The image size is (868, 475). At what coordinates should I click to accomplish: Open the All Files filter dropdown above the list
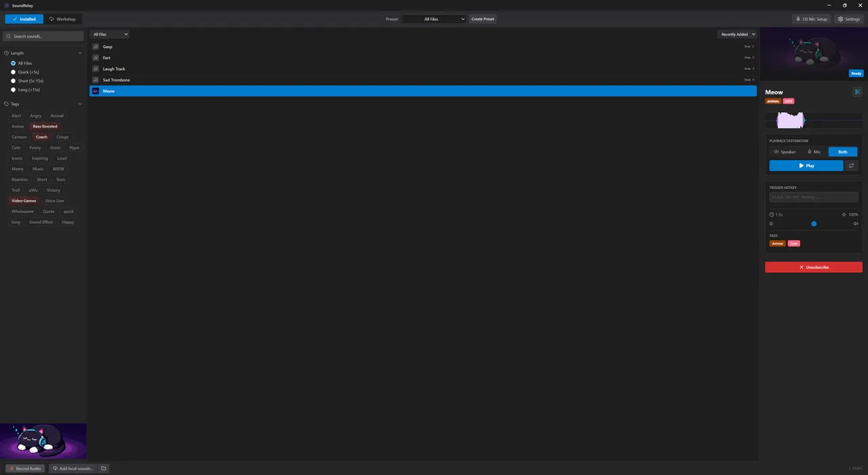[x=110, y=34]
